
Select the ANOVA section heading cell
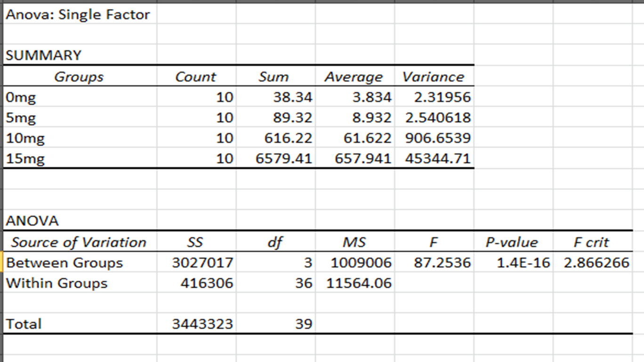pos(32,220)
